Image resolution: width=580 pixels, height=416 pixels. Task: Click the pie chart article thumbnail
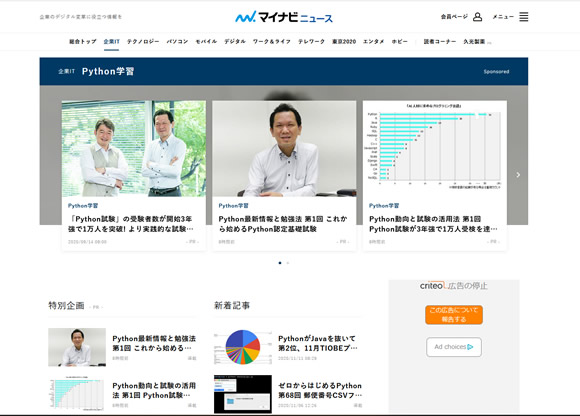tap(243, 347)
